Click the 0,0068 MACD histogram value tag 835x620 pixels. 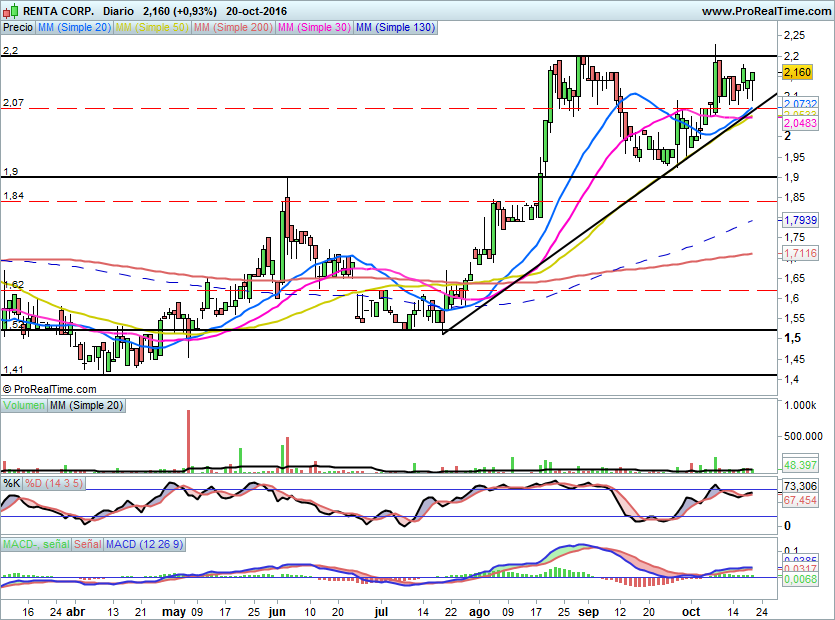click(x=800, y=580)
